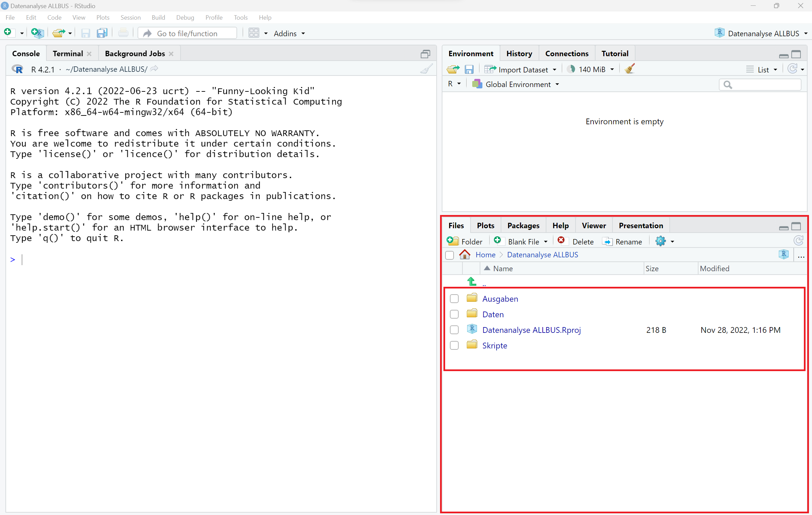The height and width of the screenshot is (515, 812).
Task: Tick the Datenanalyse ALLBUS.Rproj checkbox
Action: coord(454,330)
